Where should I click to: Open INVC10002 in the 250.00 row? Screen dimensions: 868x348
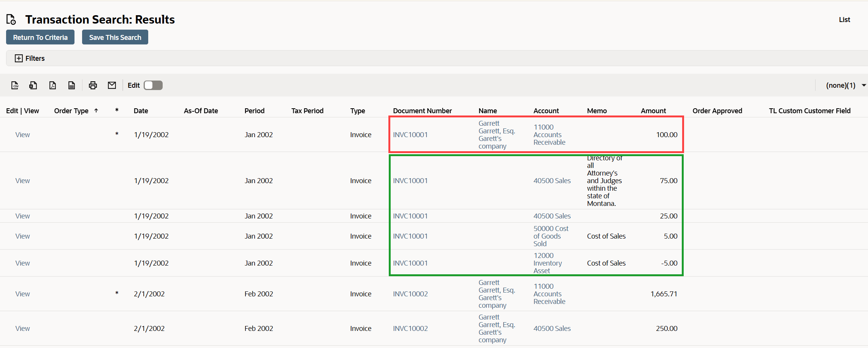(x=410, y=329)
